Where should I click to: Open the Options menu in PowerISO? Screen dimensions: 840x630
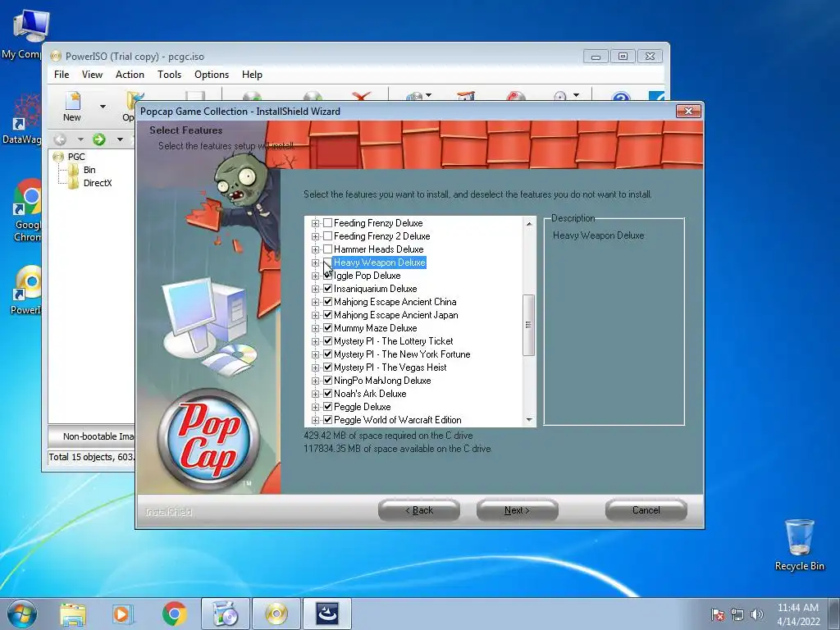coord(212,75)
